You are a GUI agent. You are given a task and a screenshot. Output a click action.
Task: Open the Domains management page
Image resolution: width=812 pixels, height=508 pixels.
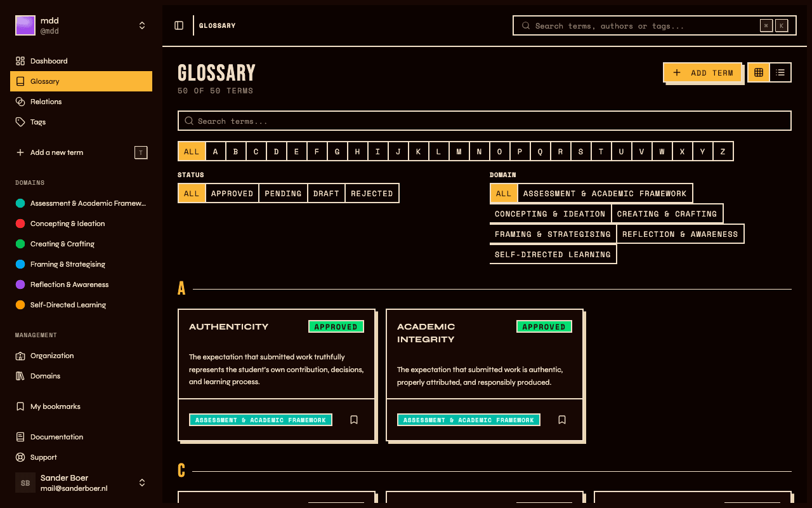click(x=44, y=375)
